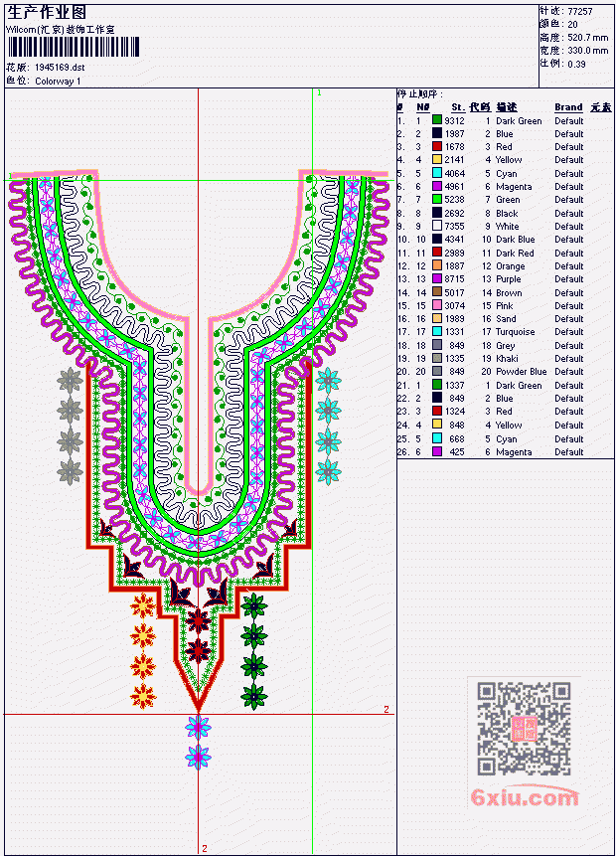
Task: Click the Blue swatch beside 1987
Action: (x=437, y=133)
